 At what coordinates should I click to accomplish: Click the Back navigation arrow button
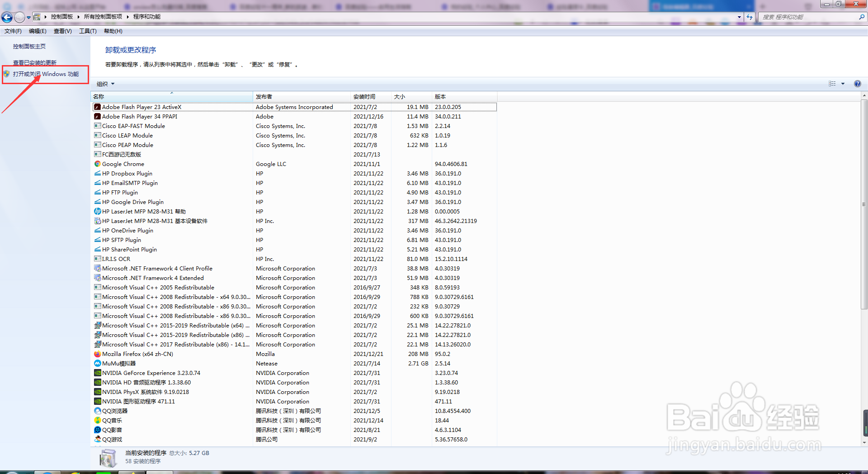7,17
